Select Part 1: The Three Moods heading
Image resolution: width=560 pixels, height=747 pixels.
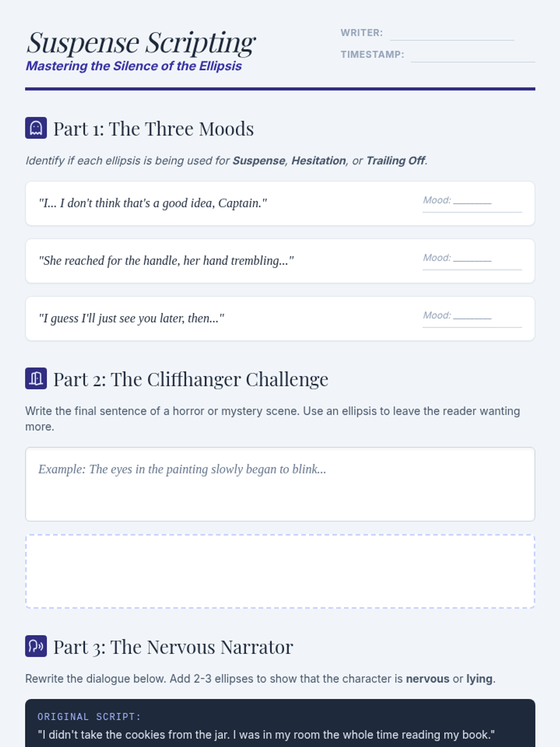point(153,129)
